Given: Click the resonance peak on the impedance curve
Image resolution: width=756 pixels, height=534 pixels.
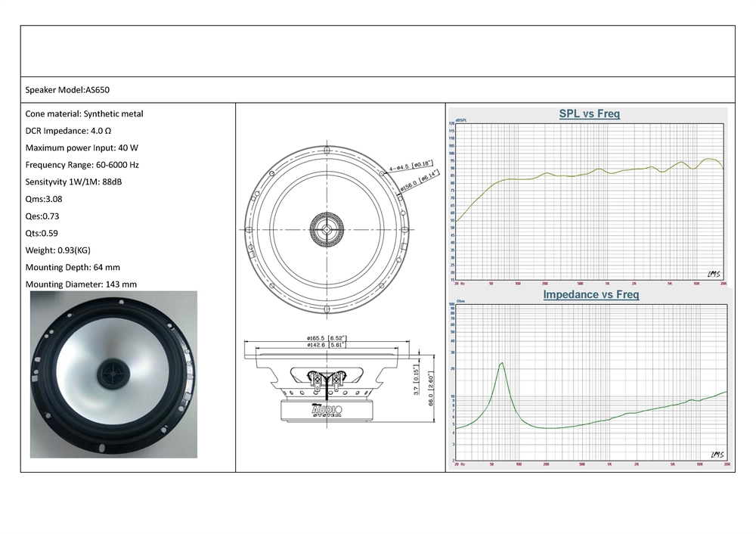Looking at the screenshot, I should pyautogui.click(x=502, y=363).
